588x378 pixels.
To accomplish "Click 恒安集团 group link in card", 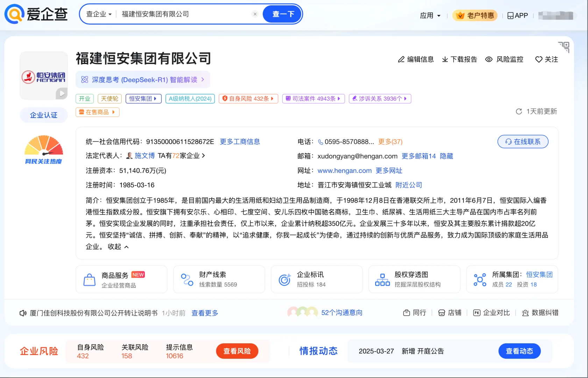I will point(539,275).
